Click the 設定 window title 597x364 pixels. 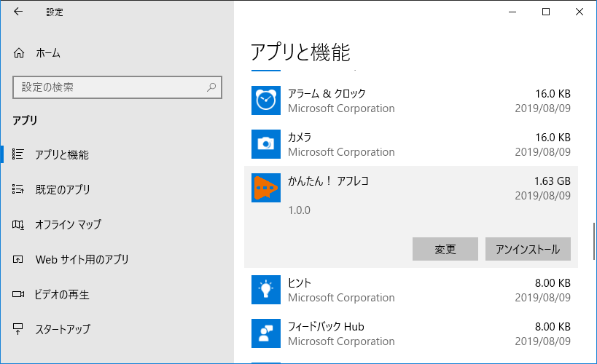55,12
